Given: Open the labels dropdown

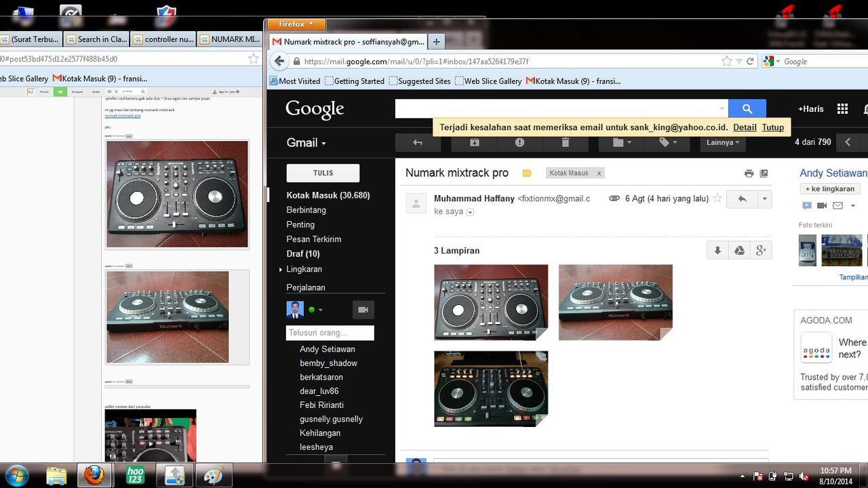Looking at the screenshot, I should 667,142.
